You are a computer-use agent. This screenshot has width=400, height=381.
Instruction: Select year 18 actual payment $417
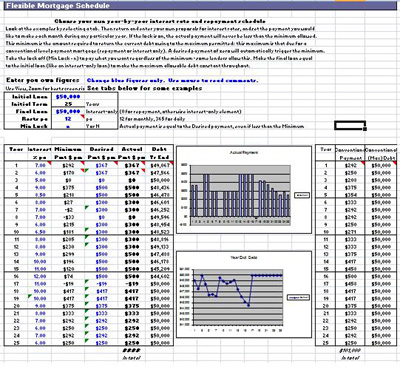pyautogui.click(x=132, y=291)
